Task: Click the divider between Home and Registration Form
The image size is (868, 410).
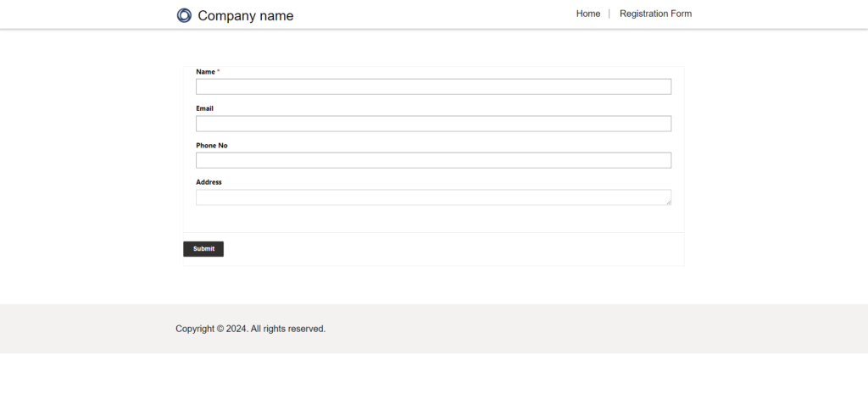Action: point(609,14)
